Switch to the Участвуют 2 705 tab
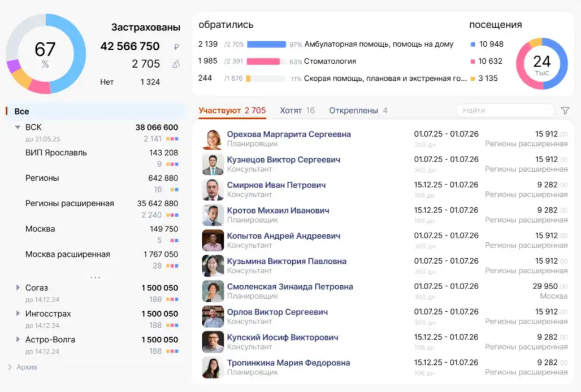 click(232, 111)
